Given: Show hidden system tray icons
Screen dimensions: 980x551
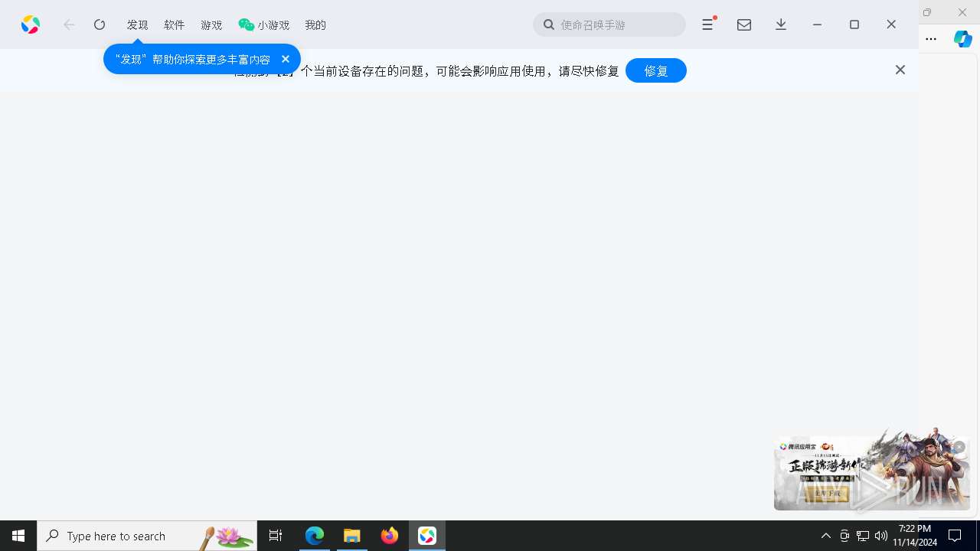Looking at the screenshot, I should (826, 536).
